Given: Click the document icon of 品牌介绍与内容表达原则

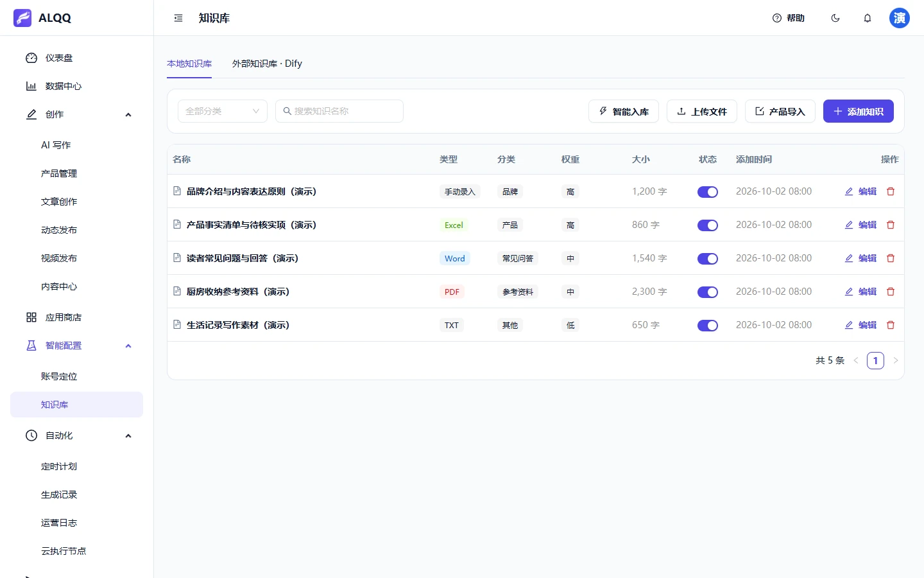Looking at the screenshot, I should [x=177, y=191].
